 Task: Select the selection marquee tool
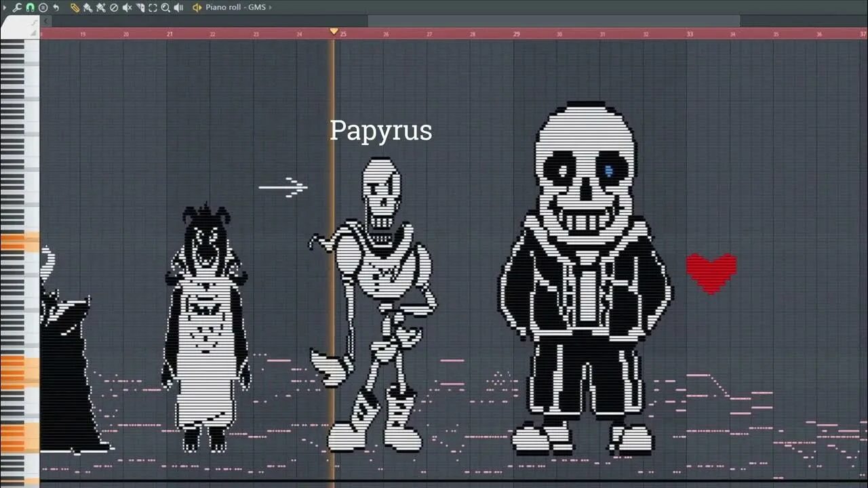click(x=153, y=7)
